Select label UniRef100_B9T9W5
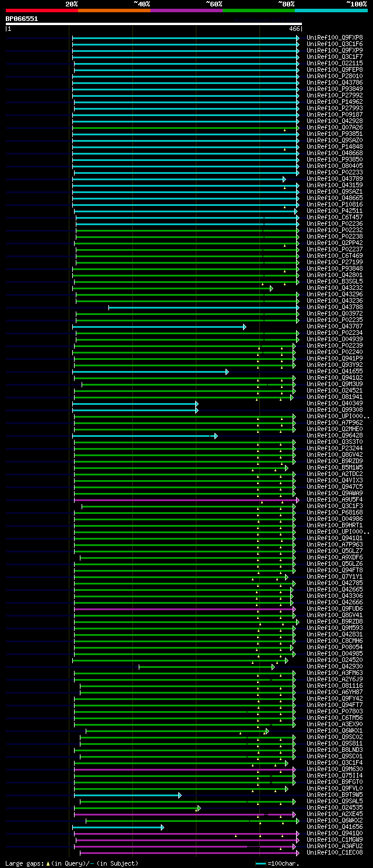373x868 pixels. click(335, 794)
